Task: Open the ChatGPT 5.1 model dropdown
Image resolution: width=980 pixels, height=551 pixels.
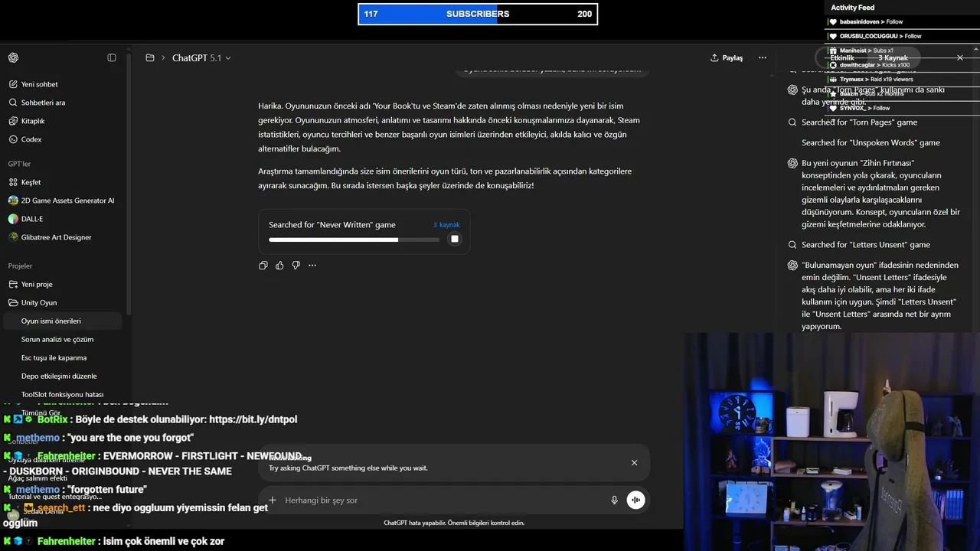Action: point(201,58)
